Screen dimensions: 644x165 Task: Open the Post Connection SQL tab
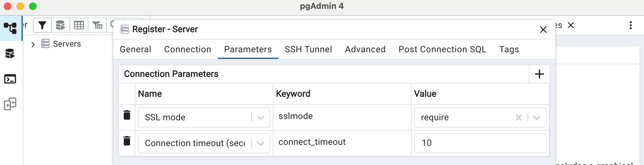[442, 49]
